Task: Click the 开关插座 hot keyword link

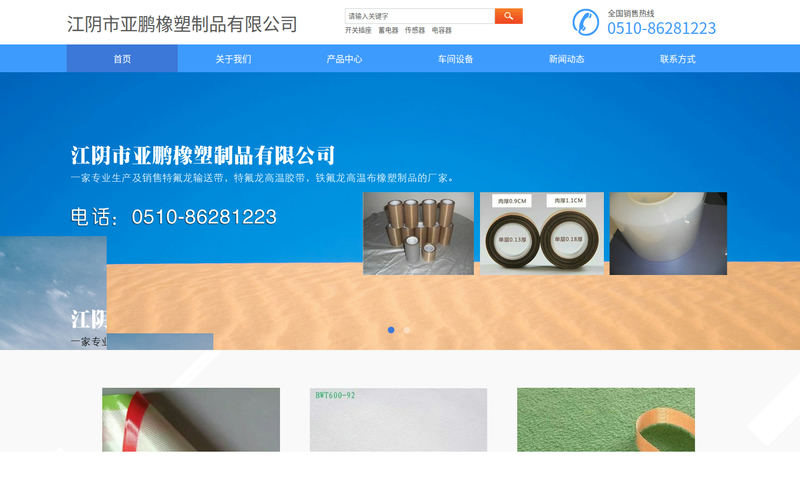Action: pos(358,30)
